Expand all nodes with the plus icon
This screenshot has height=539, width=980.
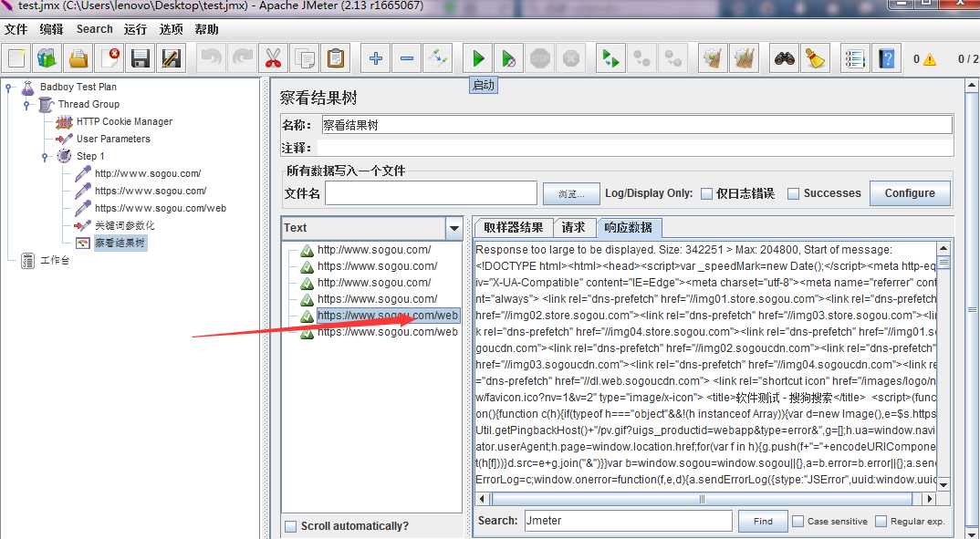pos(375,58)
